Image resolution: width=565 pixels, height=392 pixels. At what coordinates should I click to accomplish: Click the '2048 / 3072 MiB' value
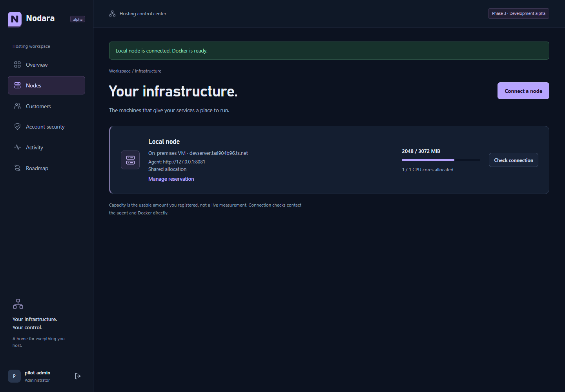(421, 151)
